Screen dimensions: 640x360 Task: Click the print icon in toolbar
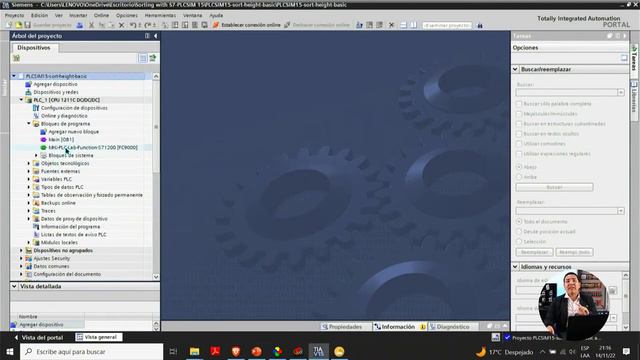tap(80, 25)
